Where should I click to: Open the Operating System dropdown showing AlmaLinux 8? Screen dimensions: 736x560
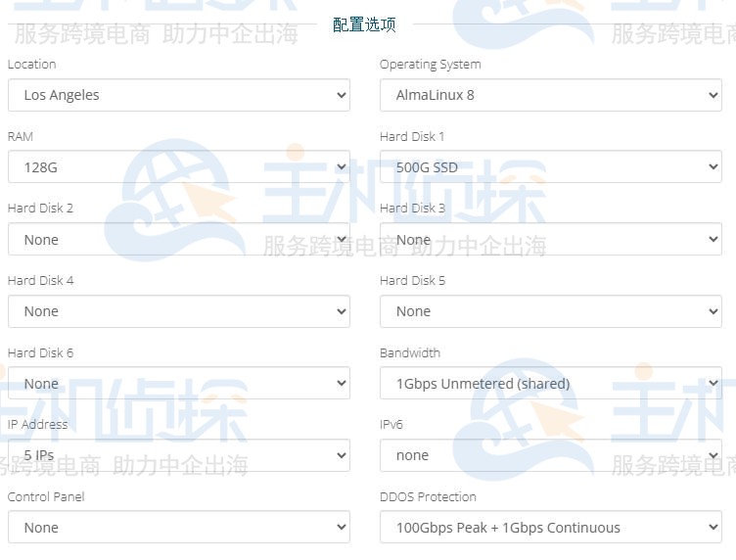click(x=551, y=95)
